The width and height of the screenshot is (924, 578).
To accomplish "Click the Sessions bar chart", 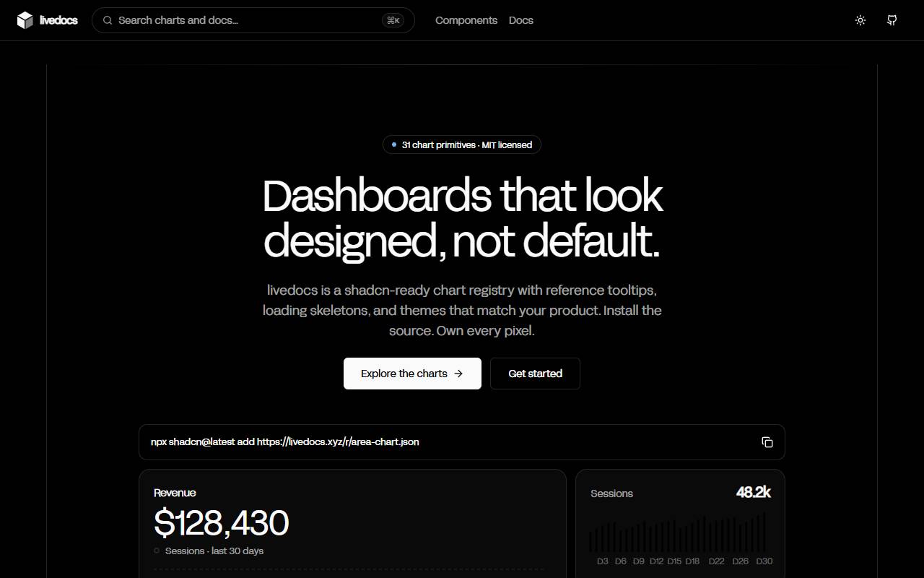I will coord(678,532).
